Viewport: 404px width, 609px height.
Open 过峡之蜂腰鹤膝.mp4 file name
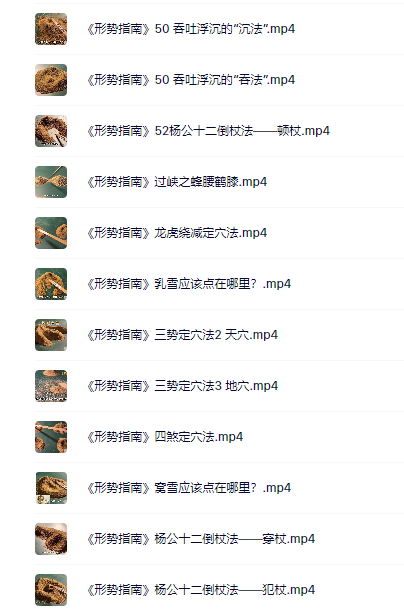coord(177,182)
